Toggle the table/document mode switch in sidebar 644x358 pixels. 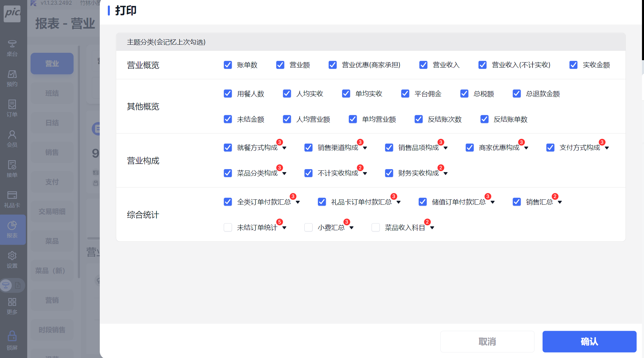[12, 286]
